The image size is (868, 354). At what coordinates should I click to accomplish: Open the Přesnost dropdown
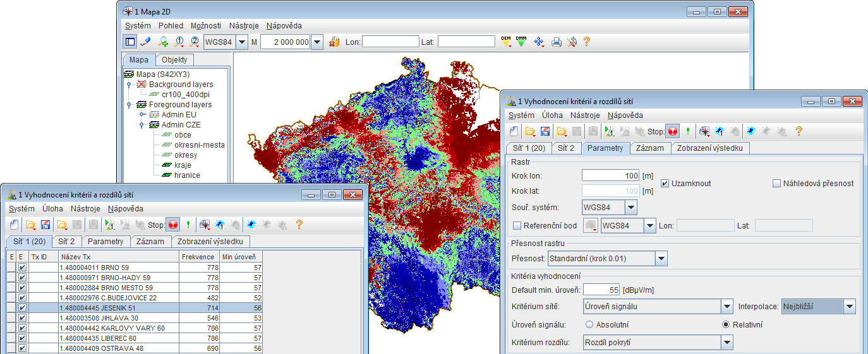[661, 258]
